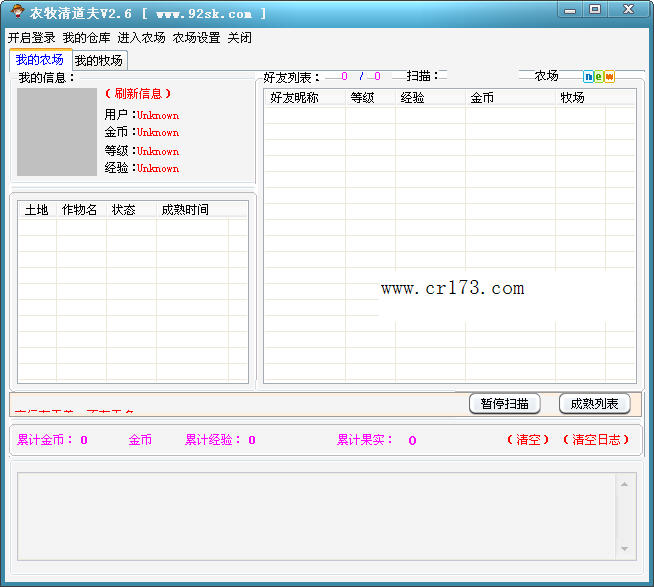Click the 好友列表 label
The height and width of the screenshot is (587, 654).
point(291,78)
